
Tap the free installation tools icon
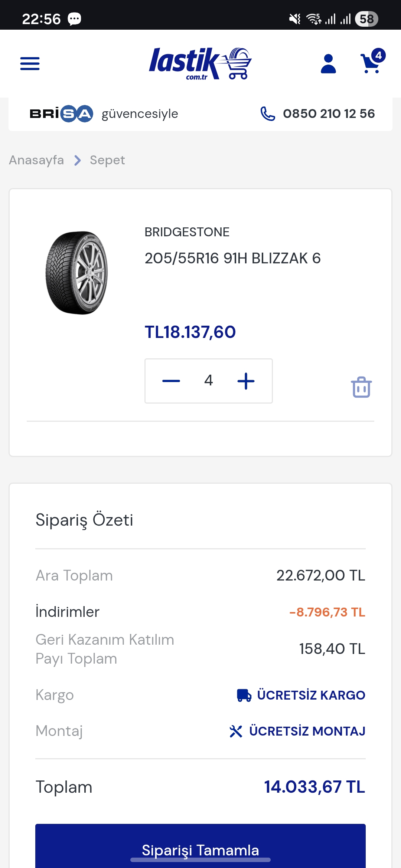236,731
